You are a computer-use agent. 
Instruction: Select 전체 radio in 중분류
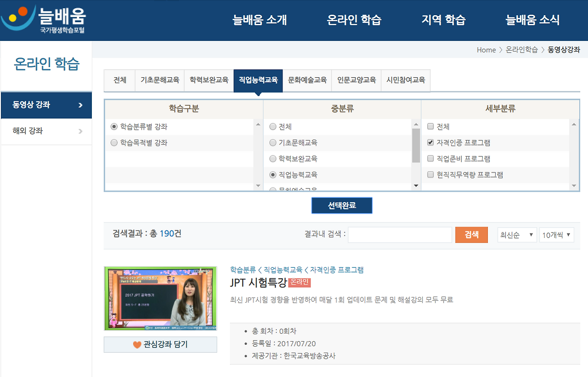pyautogui.click(x=273, y=126)
